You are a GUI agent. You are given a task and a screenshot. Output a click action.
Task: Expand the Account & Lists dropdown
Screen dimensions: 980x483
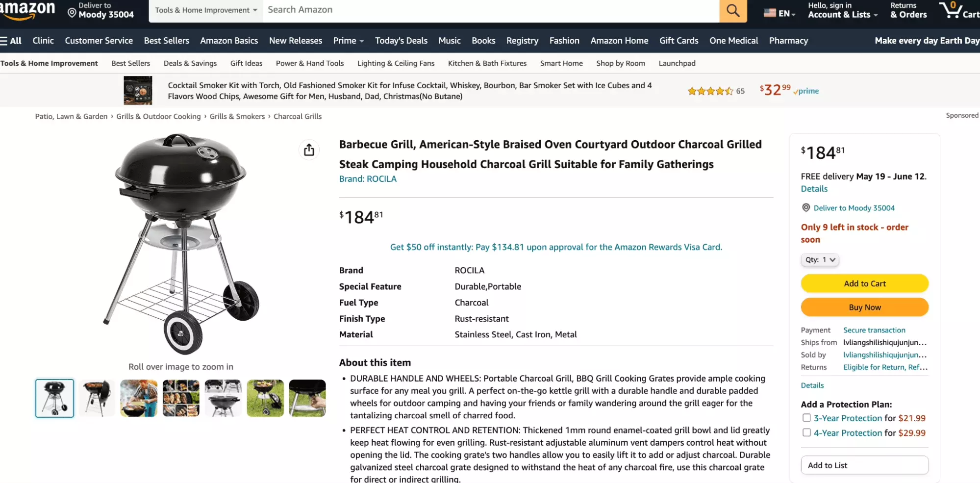click(x=842, y=15)
